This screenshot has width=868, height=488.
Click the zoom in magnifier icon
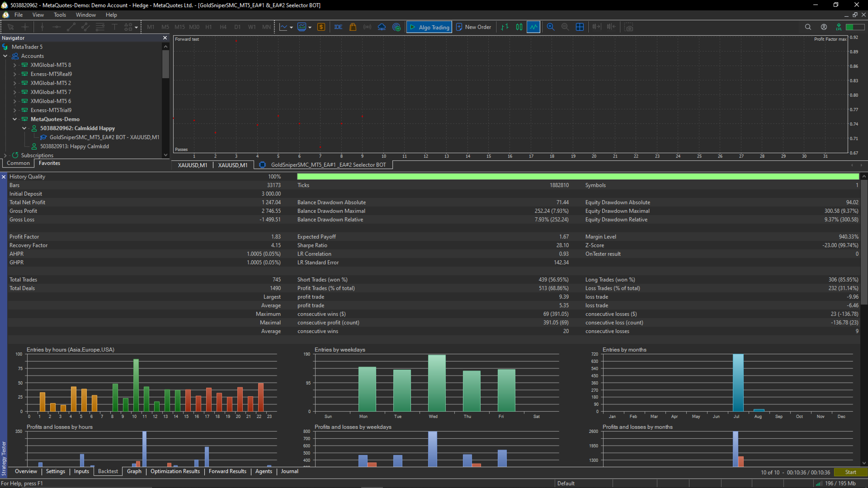(x=551, y=27)
